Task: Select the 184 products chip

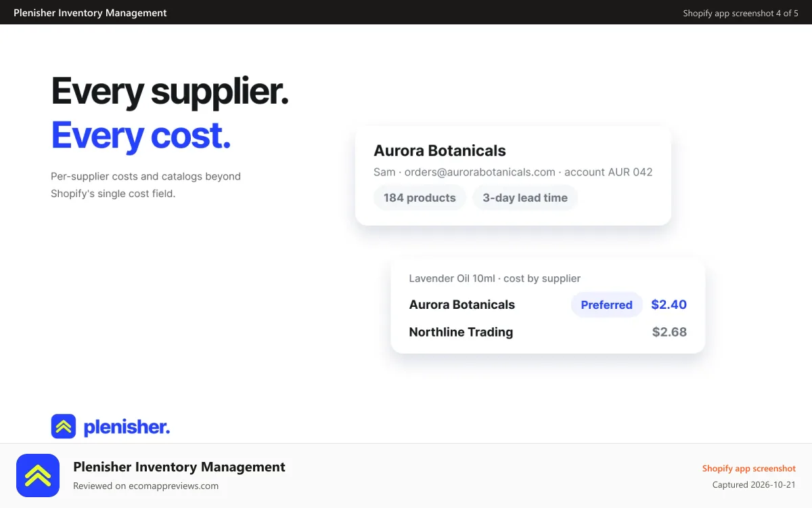Action: (420, 198)
